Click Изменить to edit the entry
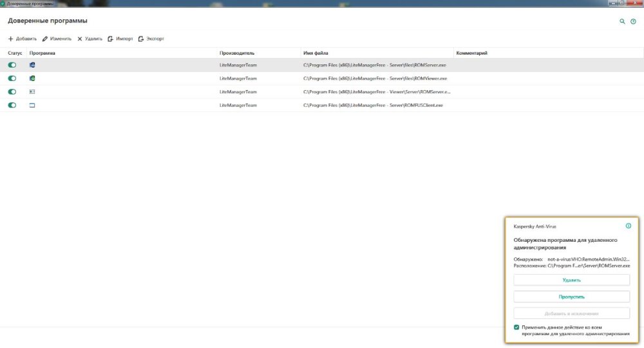644x348 pixels. click(x=57, y=39)
